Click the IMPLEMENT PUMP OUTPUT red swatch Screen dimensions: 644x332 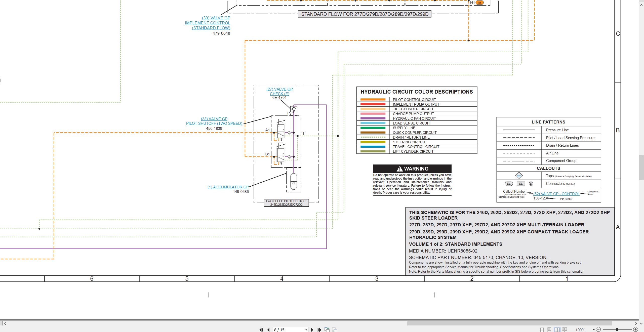(373, 104)
